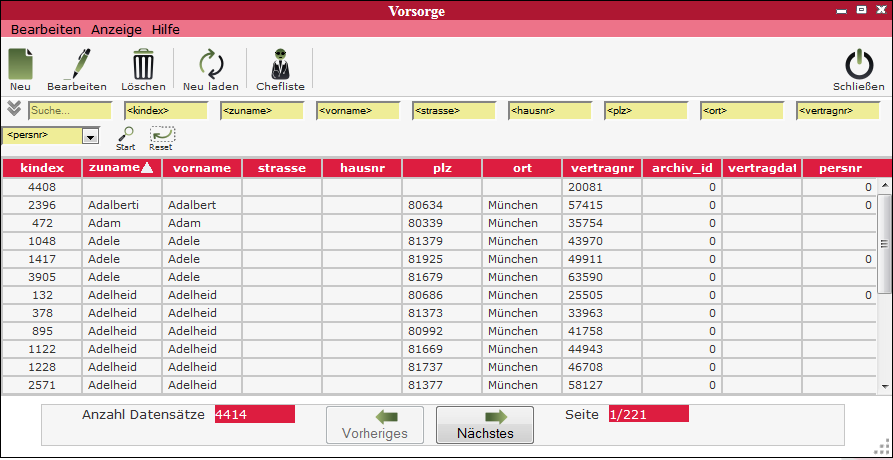Reset the search filters
The width and height of the screenshot is (893, 460).
pos(161,134)
